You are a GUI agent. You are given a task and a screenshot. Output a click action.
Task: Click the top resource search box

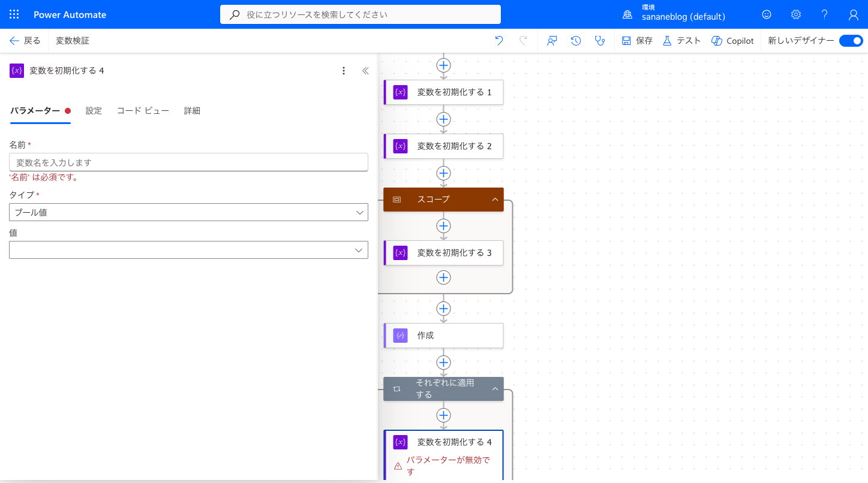pos(360,14)
